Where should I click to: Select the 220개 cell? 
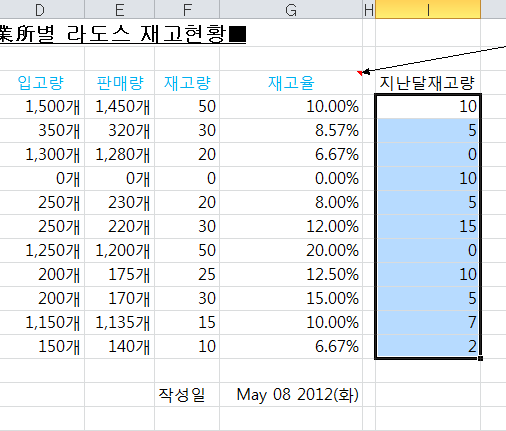tap(120, 227)
